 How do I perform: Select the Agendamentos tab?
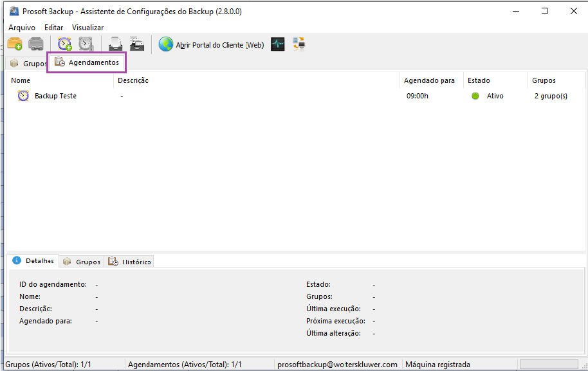click(x=87, y=62)
